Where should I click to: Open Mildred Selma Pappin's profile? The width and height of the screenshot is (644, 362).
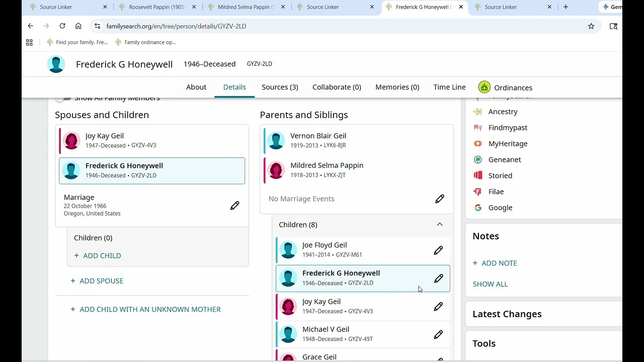(x=327, y=165)
